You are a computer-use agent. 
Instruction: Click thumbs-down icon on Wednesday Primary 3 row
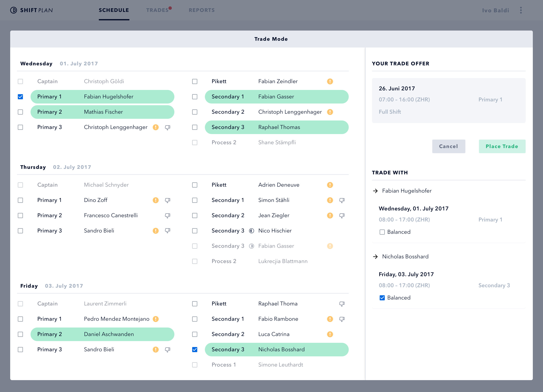[x=168, y=128]
